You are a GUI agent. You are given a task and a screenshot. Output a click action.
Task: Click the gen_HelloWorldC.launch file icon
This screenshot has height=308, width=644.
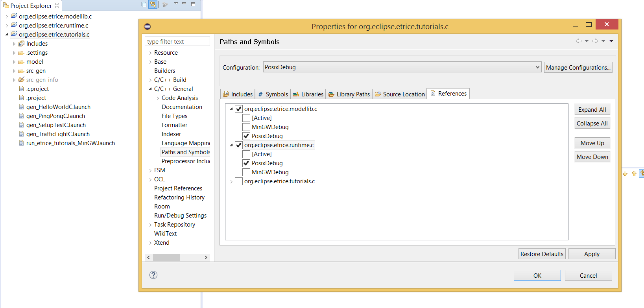22,107
